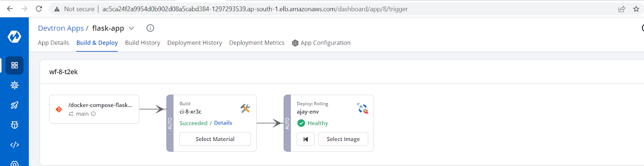Image resolution: width=644 pixels, height=166 pixels.
Task: Click the rollback icon button in ajay-env
Action: pos(305,139)
